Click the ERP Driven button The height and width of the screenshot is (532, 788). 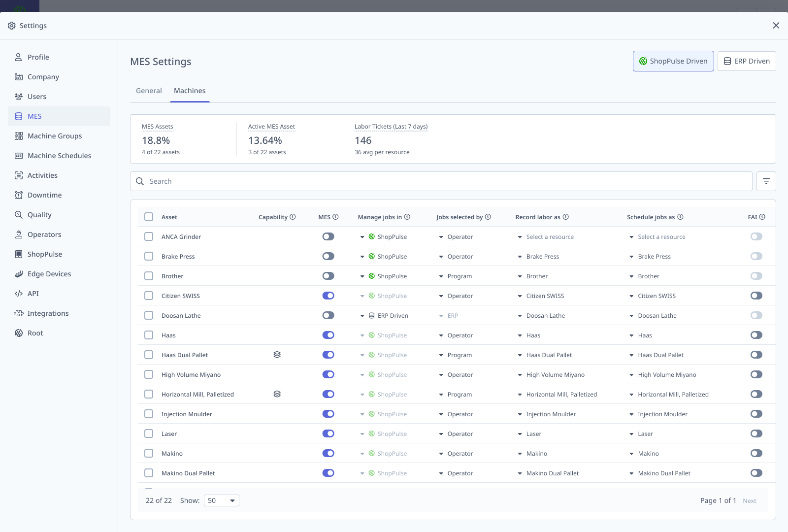747,61
